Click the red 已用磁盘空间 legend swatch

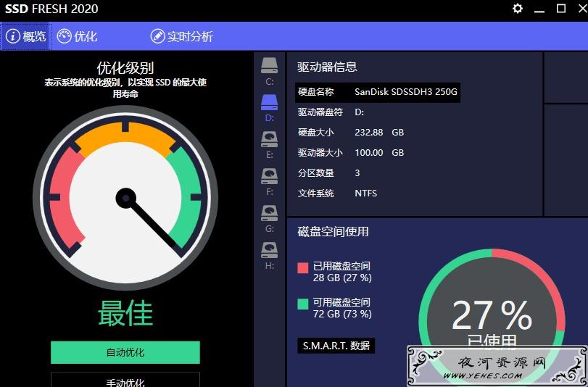pyautogui.click(x=302, y=267)
